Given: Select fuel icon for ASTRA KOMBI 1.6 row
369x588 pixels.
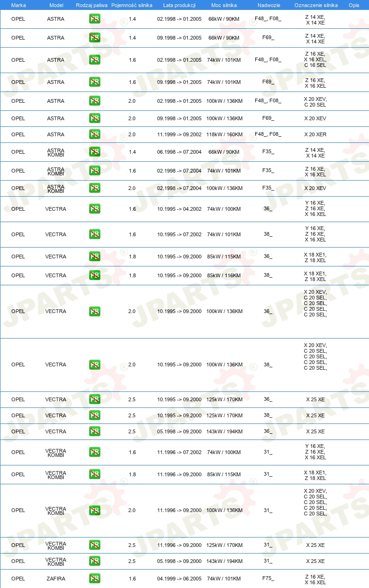Looking at the screenshot, I should coord(94,171).
